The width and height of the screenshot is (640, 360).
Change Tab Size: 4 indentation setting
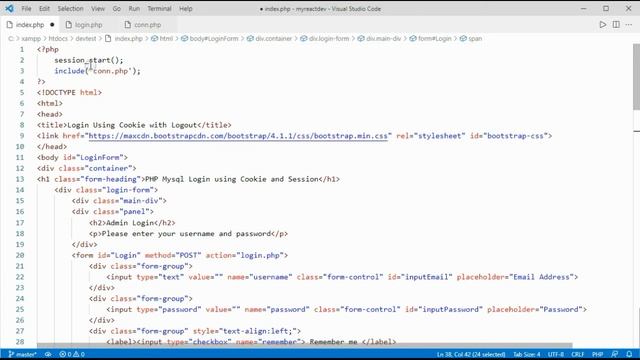[x=527, y=354]
